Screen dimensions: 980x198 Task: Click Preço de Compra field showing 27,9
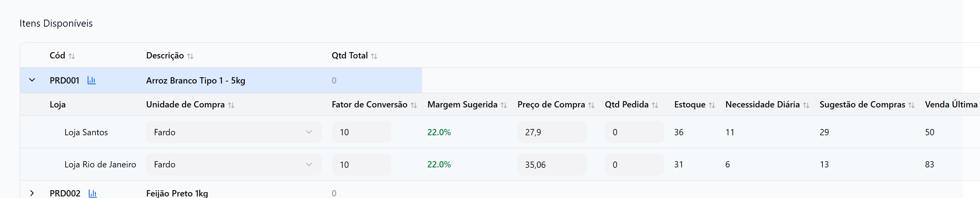pos(551,132)
